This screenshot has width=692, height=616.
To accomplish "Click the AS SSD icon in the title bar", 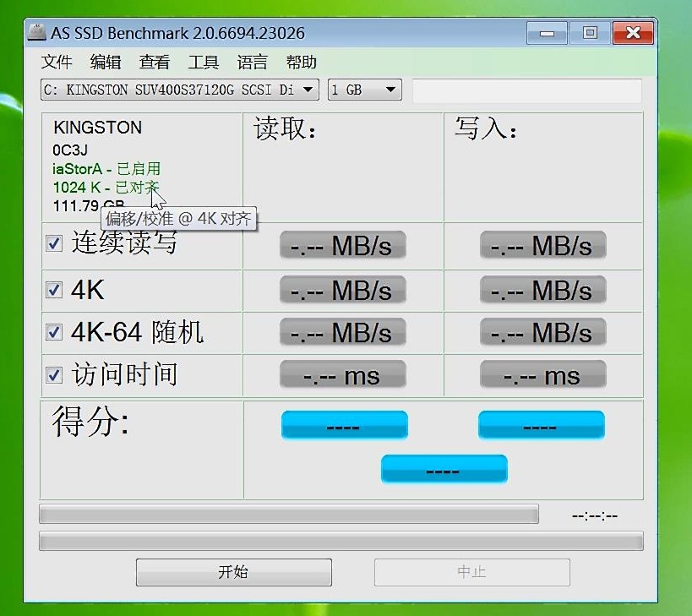I will point(35,32).
